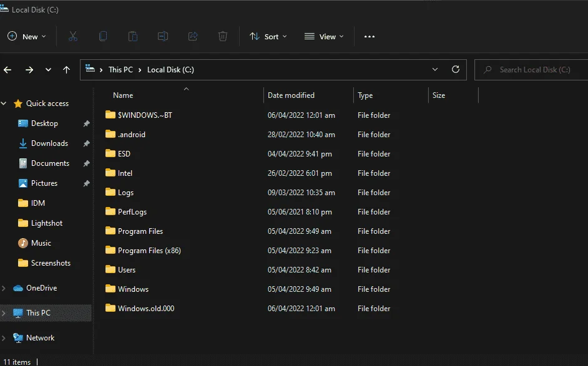Select the Intel folder
The width and height of the screenshot is (588, 366).
(x=125, y=173)
